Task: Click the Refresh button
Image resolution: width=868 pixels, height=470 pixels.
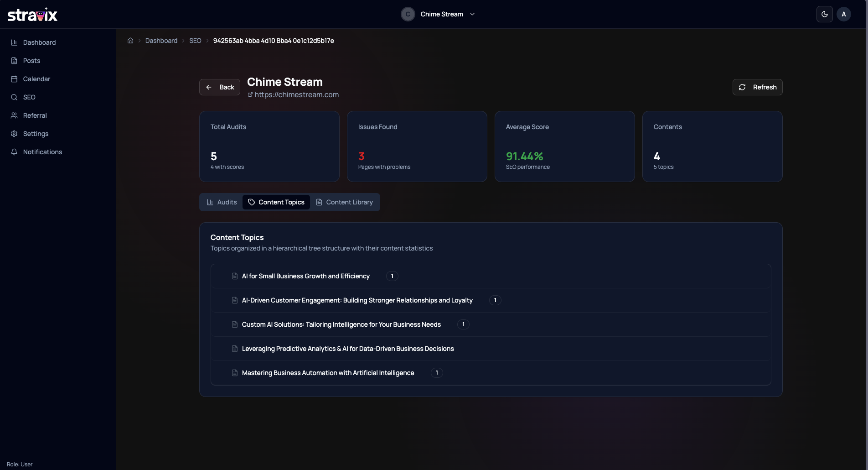Action: (x=758, y=87)
